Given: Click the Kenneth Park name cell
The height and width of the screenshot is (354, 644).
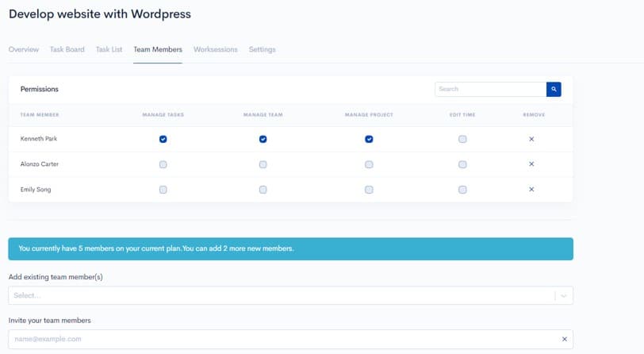Looking at the screenshot, I should [39, 139].
